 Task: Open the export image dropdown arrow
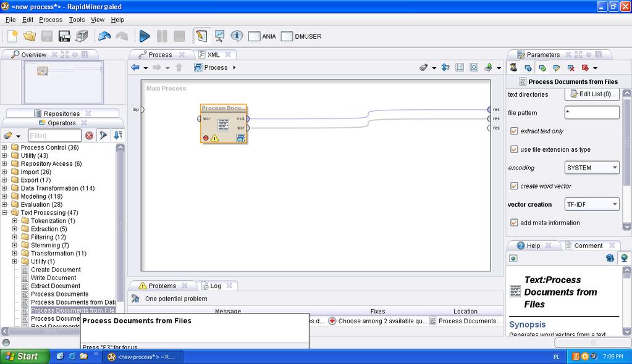(499, 68)
